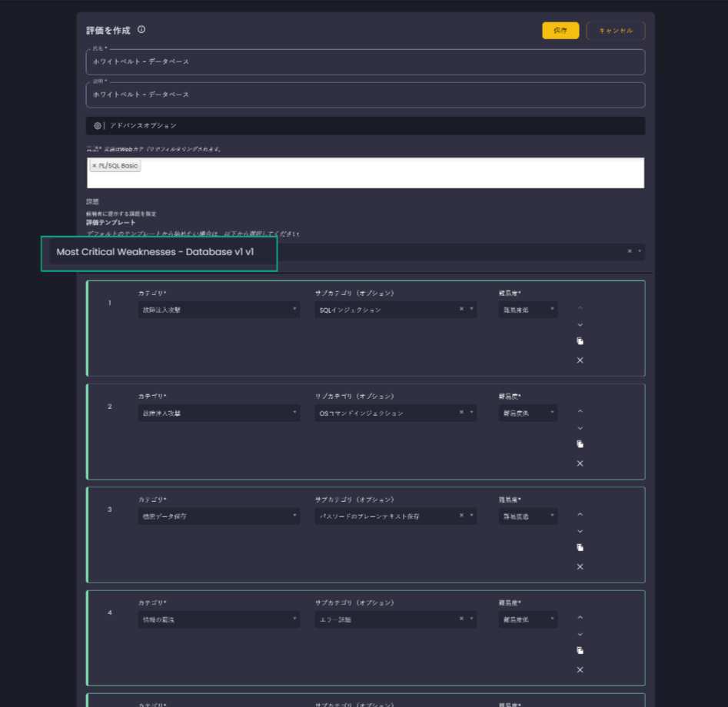728x707 pixels.
Task: Click the gear icon beside アドバンスオプション
Action: pos(98,126)
